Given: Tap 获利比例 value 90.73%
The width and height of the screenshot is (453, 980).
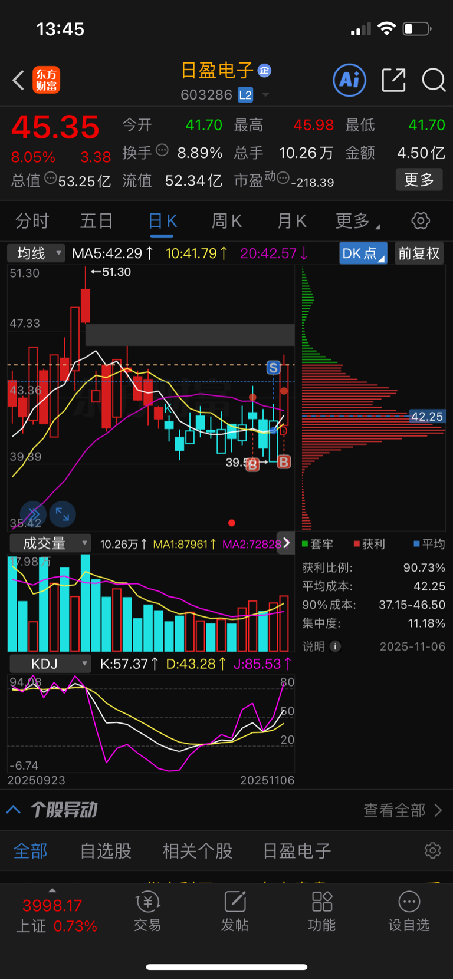Looking at the screenshot, I should (x=424, y=567).
